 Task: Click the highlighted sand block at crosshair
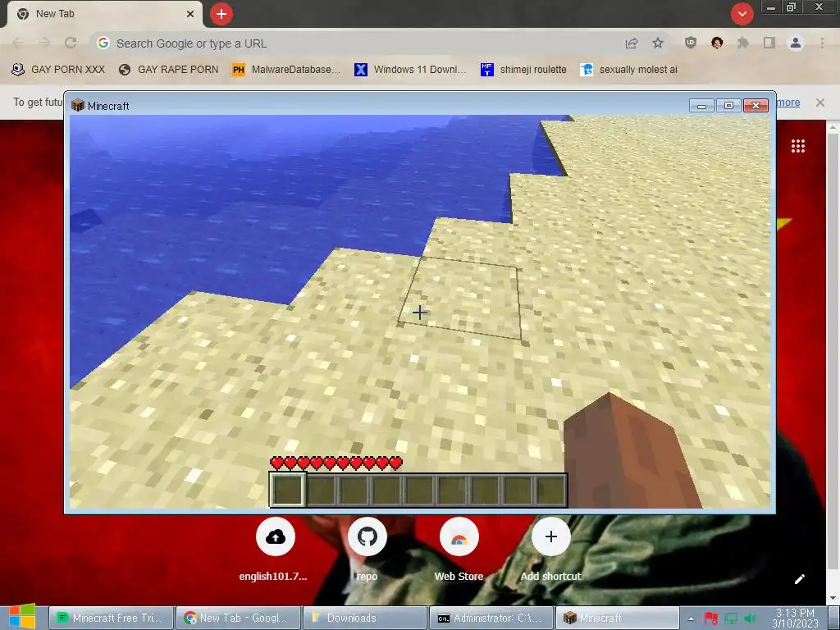pos(461,297)
